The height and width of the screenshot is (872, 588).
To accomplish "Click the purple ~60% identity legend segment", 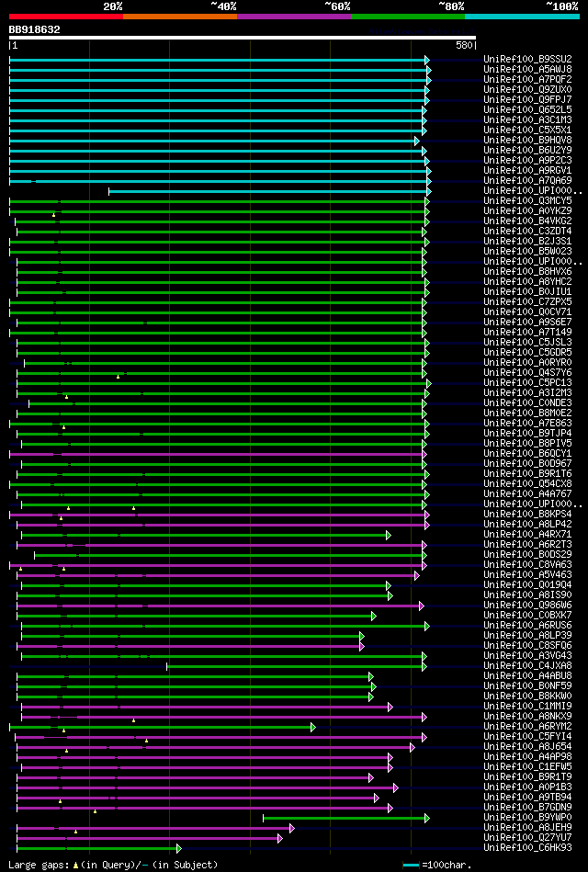I will (x=294, y=17).
